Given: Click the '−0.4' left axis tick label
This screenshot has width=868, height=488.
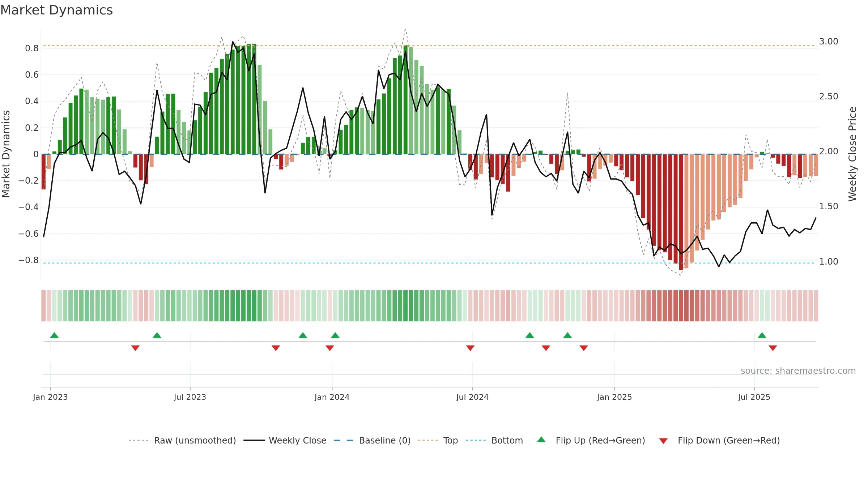Looking at the screenshot, I should tap(29, 207).
